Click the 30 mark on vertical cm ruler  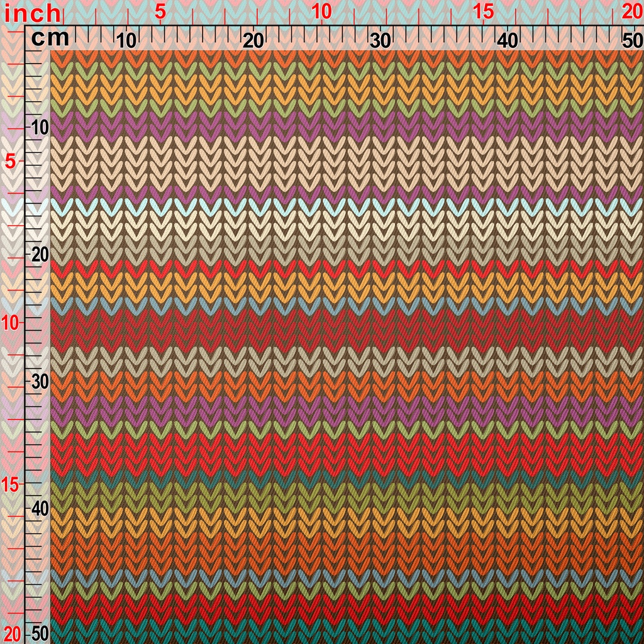click(x=40, y=382)
